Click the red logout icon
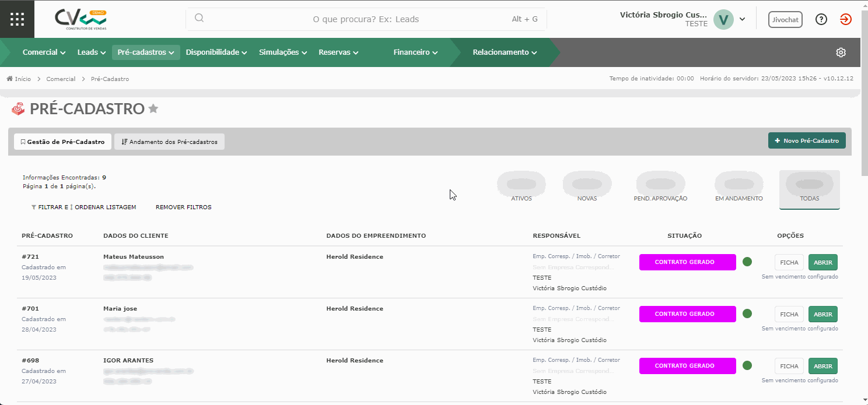The image size is (868, 405). pos(846,19)
